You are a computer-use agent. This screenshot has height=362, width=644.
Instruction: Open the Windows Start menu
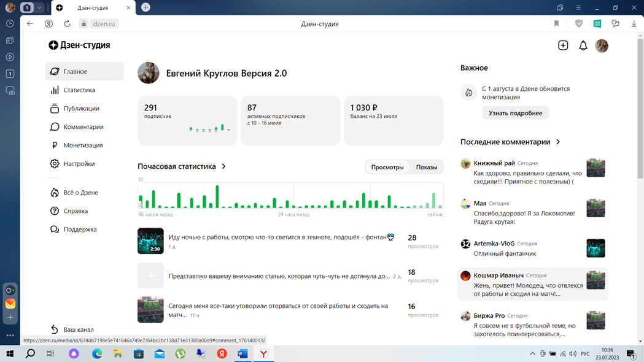coord(10,353)
